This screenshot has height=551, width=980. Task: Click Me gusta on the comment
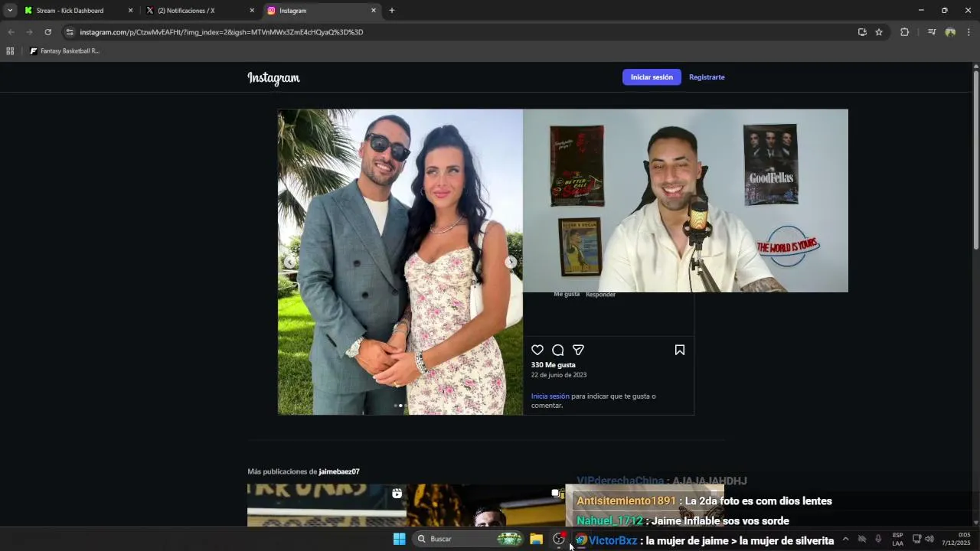567,295
